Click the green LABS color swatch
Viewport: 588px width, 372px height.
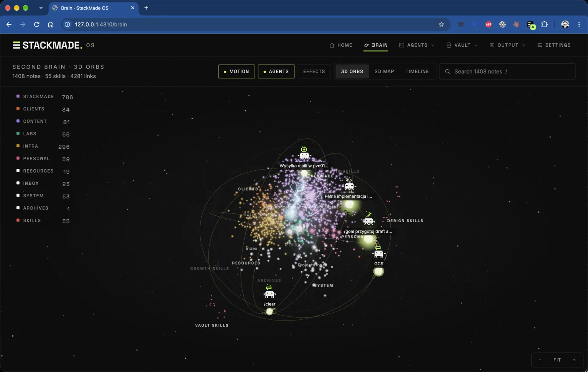tap(18, 133)
